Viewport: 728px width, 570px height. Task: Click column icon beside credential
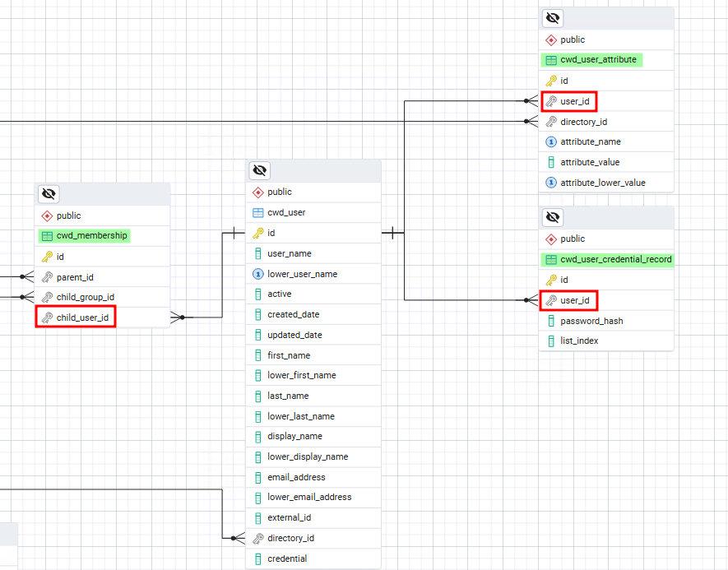click(257, 558)
